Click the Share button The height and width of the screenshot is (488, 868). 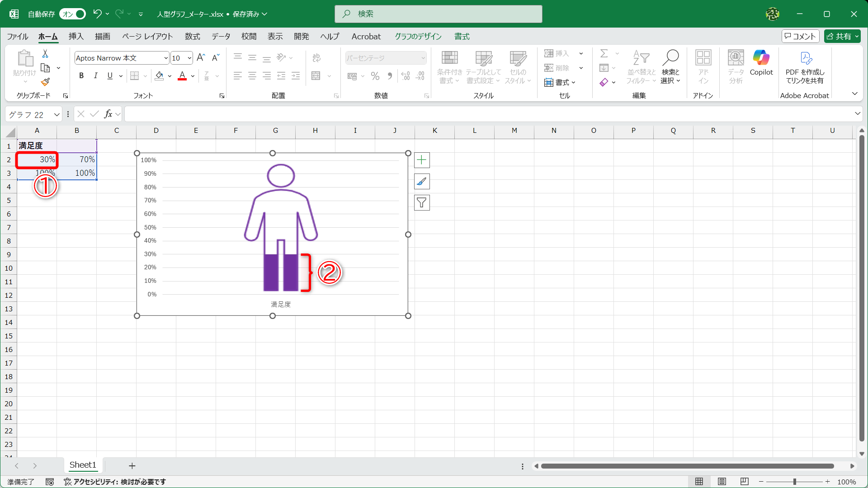[x=842, y=36]
